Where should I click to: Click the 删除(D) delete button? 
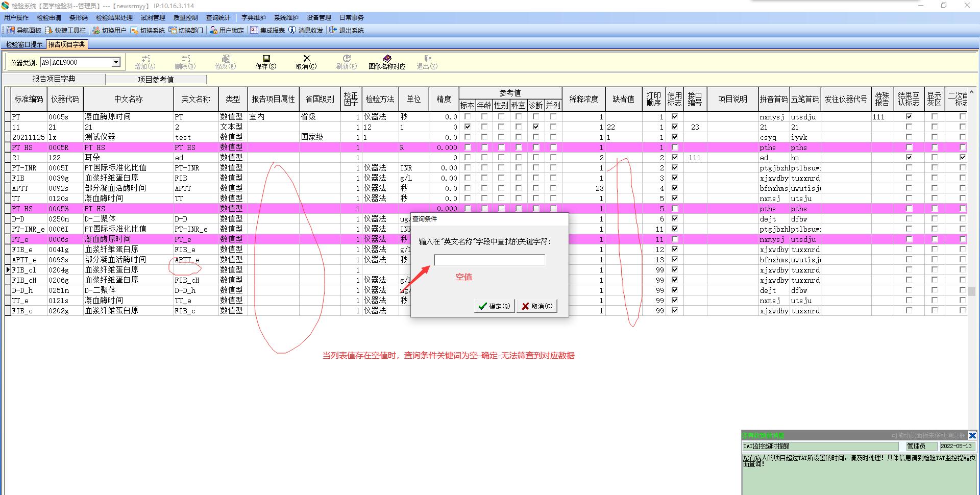[x=185, y=62]
